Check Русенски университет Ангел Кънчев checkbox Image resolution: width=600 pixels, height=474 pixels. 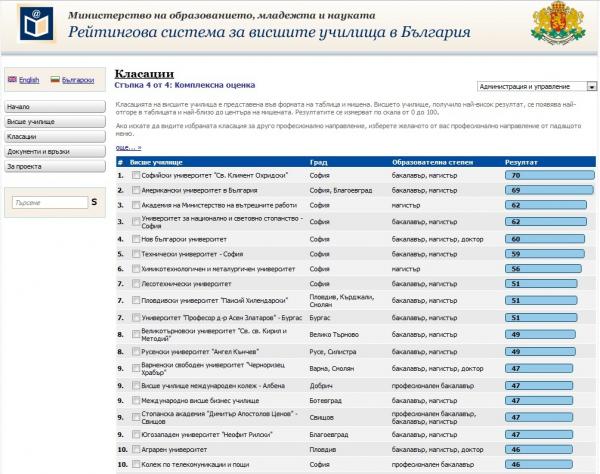(136, 352)
